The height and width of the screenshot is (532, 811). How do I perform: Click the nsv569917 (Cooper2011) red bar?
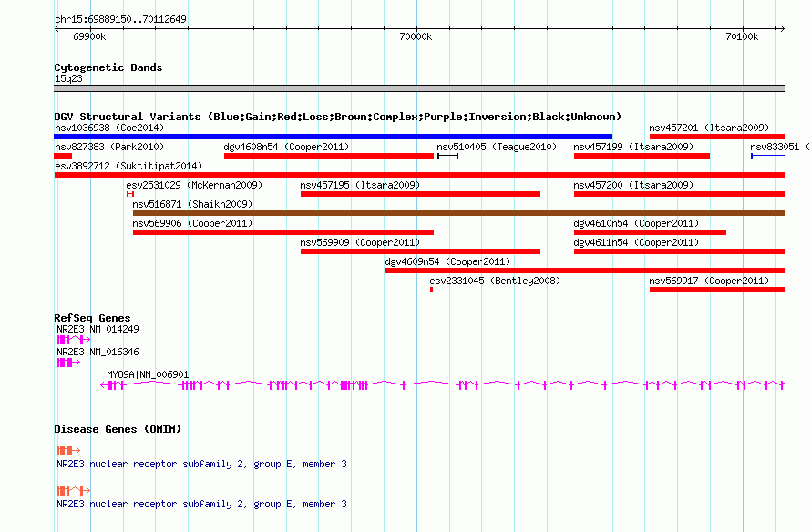717,290
